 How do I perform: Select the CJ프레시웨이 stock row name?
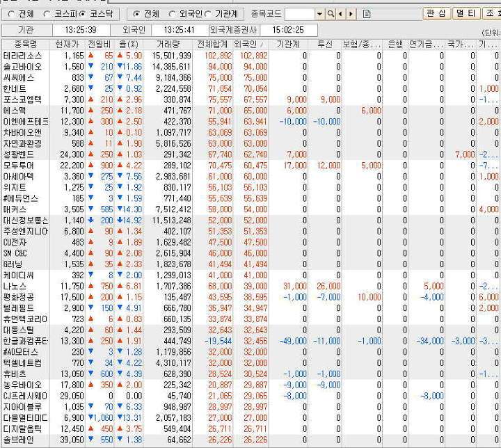tap(26, 396)
